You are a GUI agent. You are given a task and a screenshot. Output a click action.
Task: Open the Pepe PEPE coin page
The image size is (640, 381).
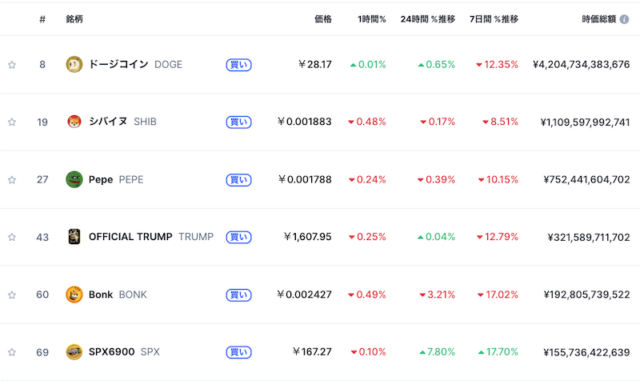click(x=116, y=180)
